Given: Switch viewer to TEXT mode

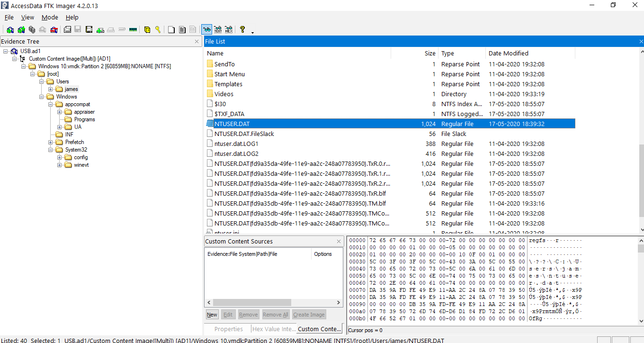Looking at the screenshot, I should pyautogui.click(x=218, y=30).
